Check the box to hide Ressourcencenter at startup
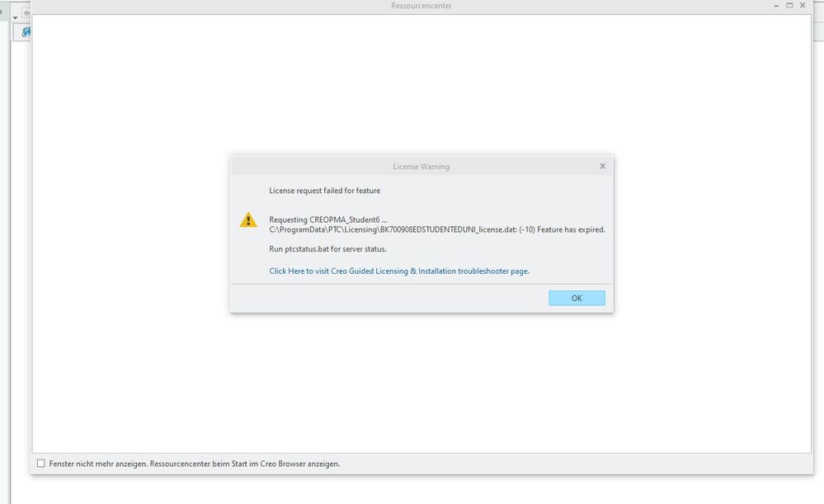The image size is (824, 504). tap(38, 464)
